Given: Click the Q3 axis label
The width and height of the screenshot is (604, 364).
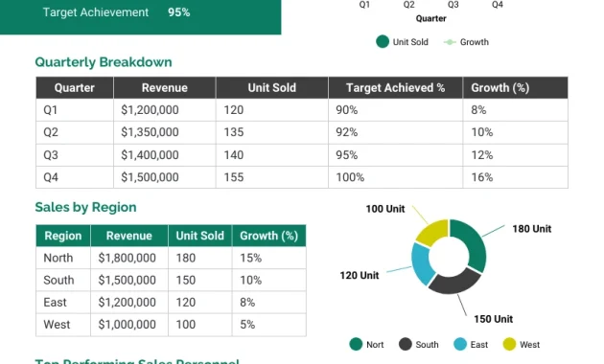Looking at the screenshot, I should [x=453, y=5].
